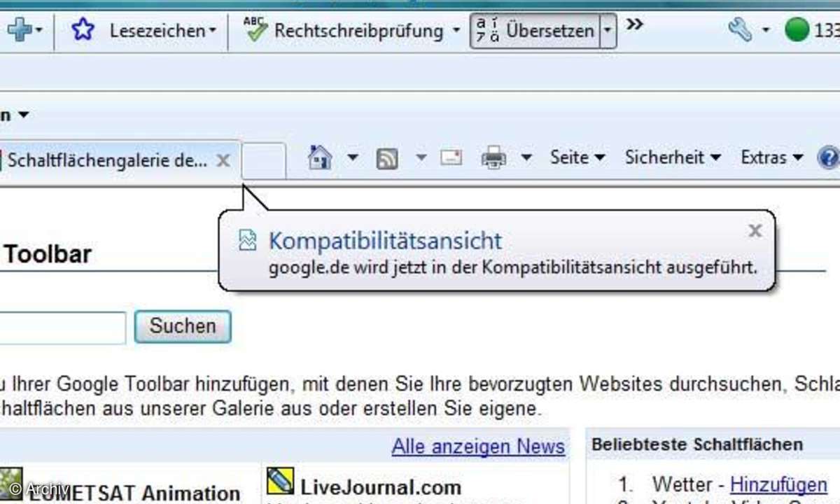Screen dimensions: 840x504
Task: Click the Home house icon
Action: pyautogui.click(x=320, y=157)
